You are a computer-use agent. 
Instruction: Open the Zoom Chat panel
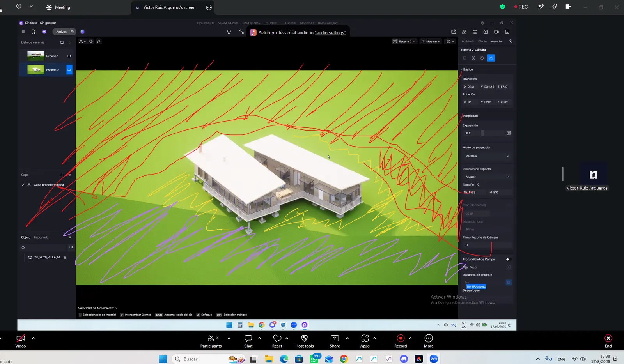pos(248,341)
